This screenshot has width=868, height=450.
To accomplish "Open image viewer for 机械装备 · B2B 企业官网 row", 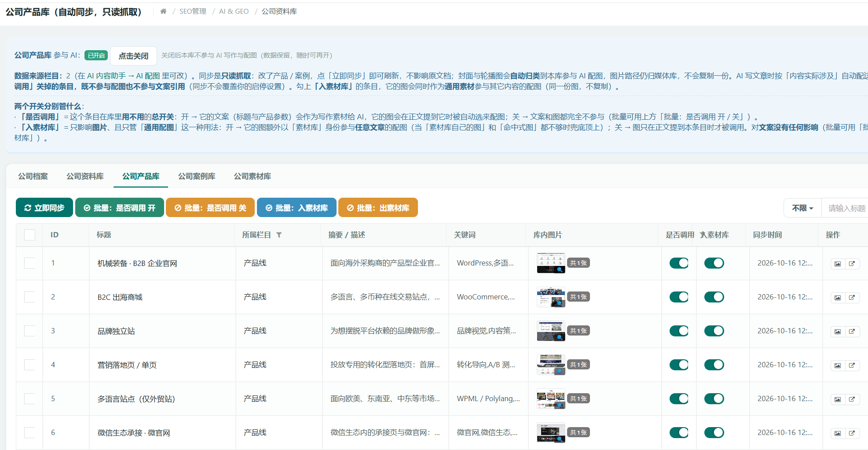I will [x=838, y=264].
